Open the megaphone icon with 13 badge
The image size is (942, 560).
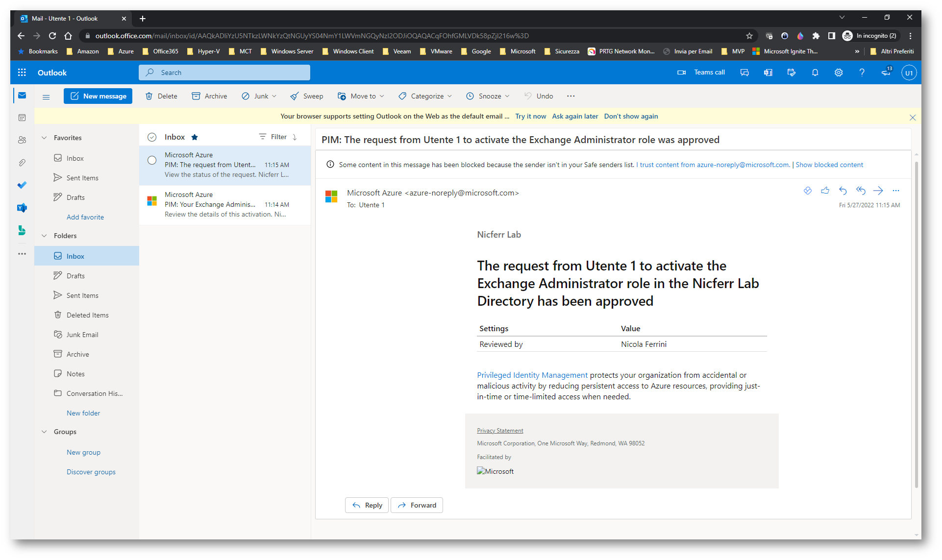[886, 73]
